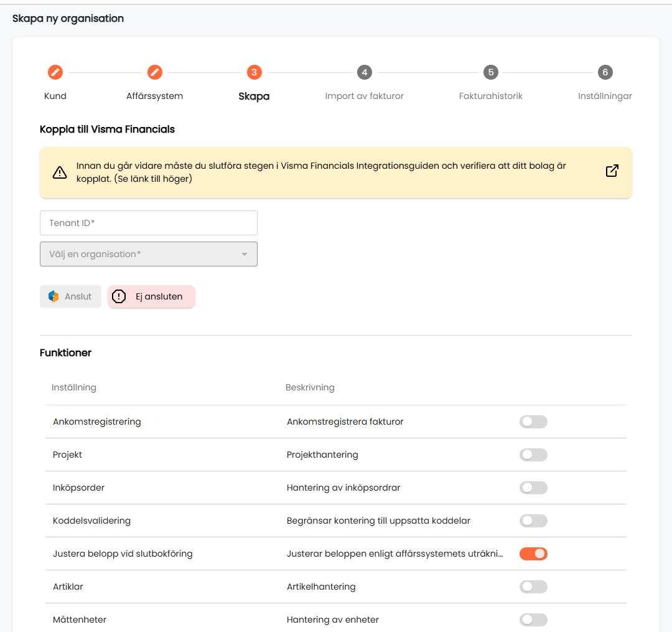The width and height of the screenshot is (672, 632).
Task: Enable the Koddelsvalidering switch
Action: click(533, 521)
